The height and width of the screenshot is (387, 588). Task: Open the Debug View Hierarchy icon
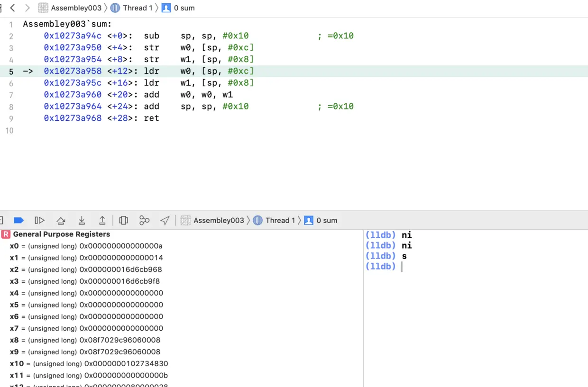point(124,220)
